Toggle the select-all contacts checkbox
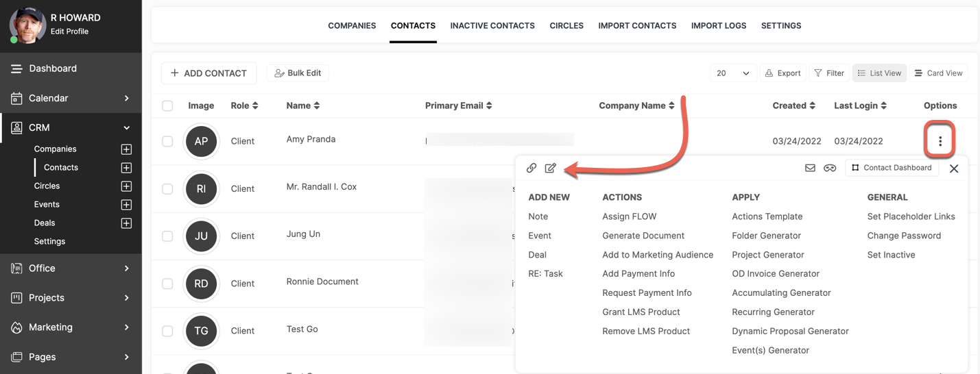980x374 pixels. (x=167, y=105)
